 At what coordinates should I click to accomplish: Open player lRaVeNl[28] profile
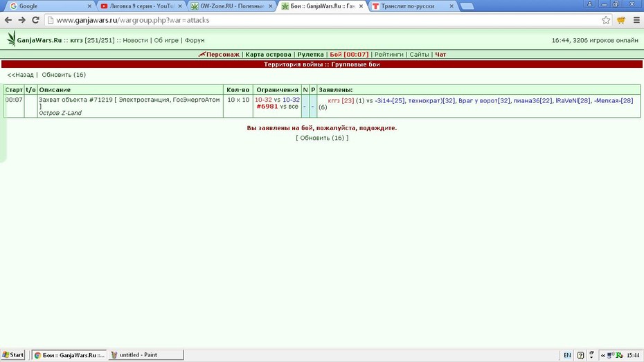pyautogui.click(x=573, y=100)
